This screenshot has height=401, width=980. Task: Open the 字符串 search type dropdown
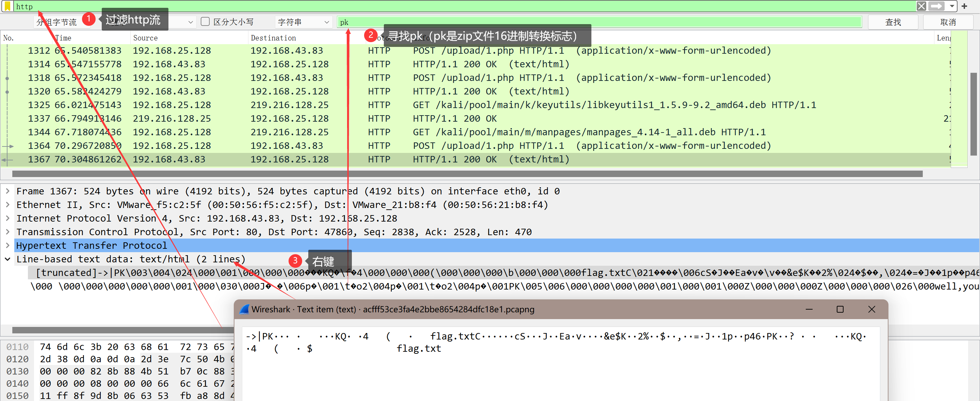point(303,22)
